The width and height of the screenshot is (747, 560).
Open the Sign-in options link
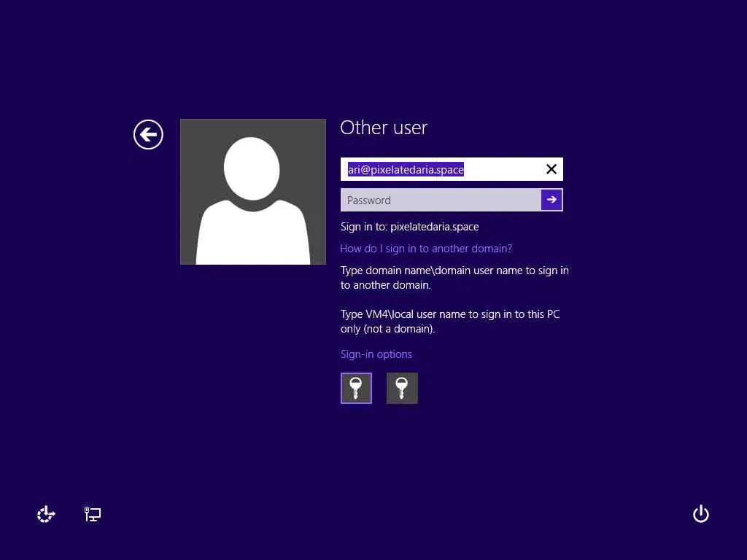(x=376, y=354)
